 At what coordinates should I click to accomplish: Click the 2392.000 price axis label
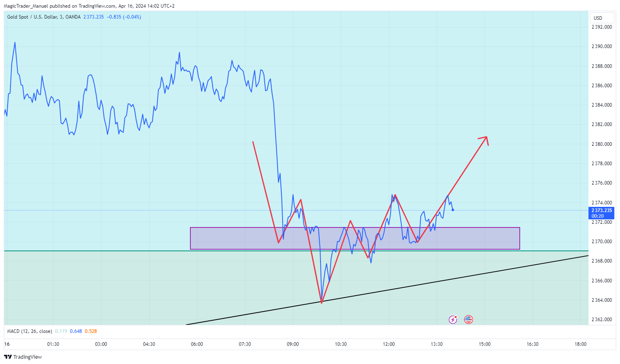(x=602, y=27)
